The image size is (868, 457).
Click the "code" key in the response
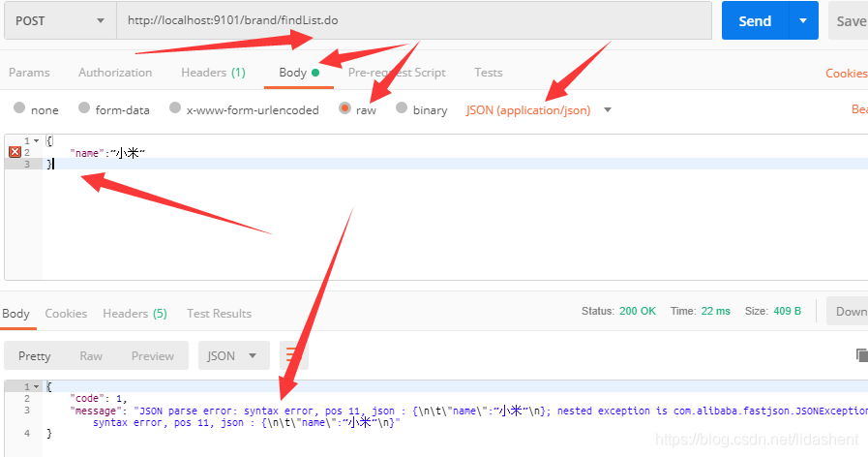click(x=87, y=398)
